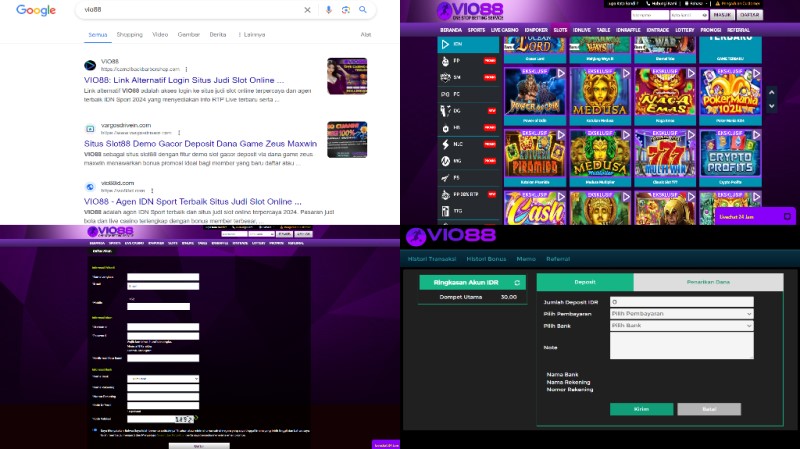Image resolution: width=800 pixels, height=449 pixels.
Task: Select the PG provider icon in slots sidebar
Action: tap(445, 94)
